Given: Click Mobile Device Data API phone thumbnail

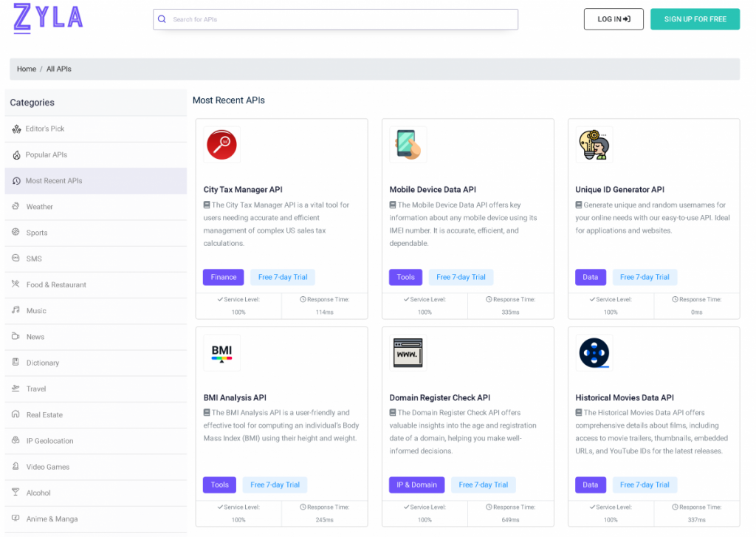Looking at the screenshot, I should (408, 145).
